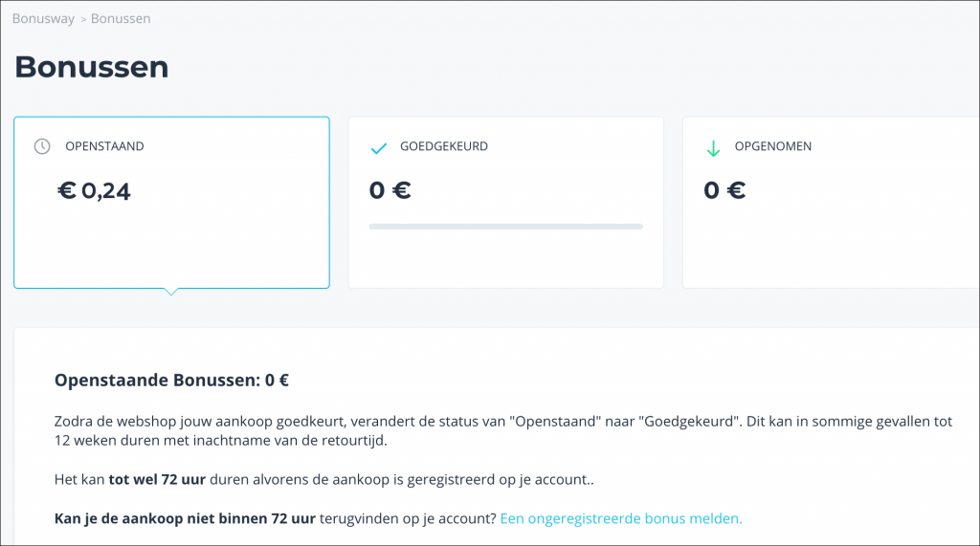Image resolution: width=980 pixels, height=546 pixels.
Task: Open 'Een ongeregistreerde bonus melden' link
Action: tap(621, 518)
